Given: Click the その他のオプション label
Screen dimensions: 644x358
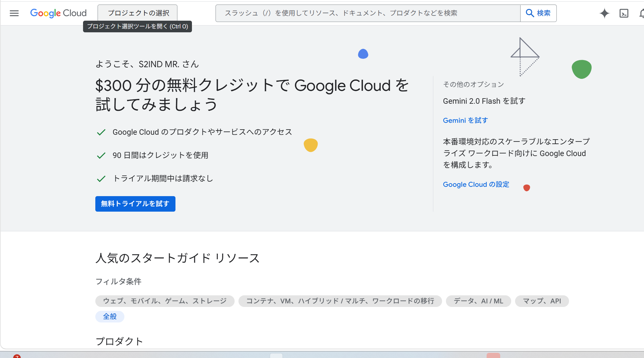Looking at the screenshot, I should coord(473,85).
